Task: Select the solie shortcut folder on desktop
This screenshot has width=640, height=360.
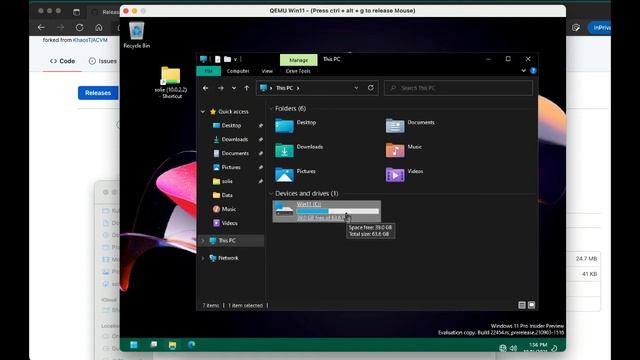Action: [171, 82]
